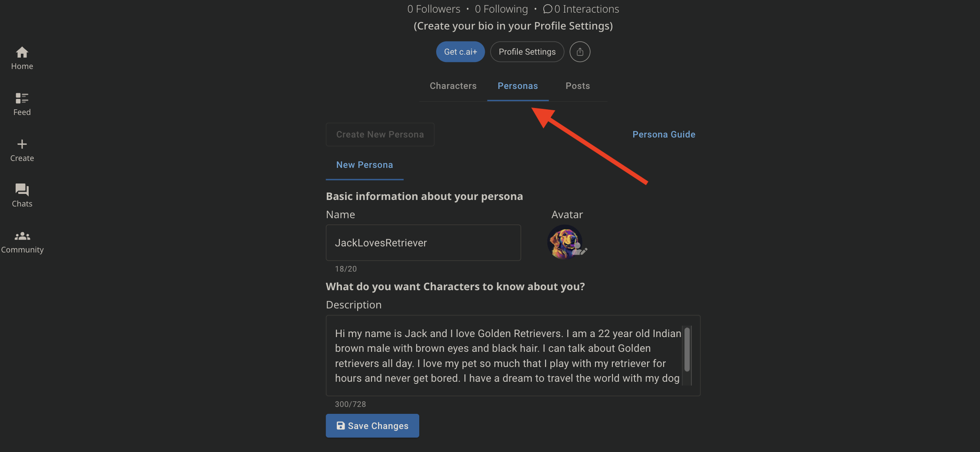
Task: Select the Personas tab
Action: click(x=518, y=86)
